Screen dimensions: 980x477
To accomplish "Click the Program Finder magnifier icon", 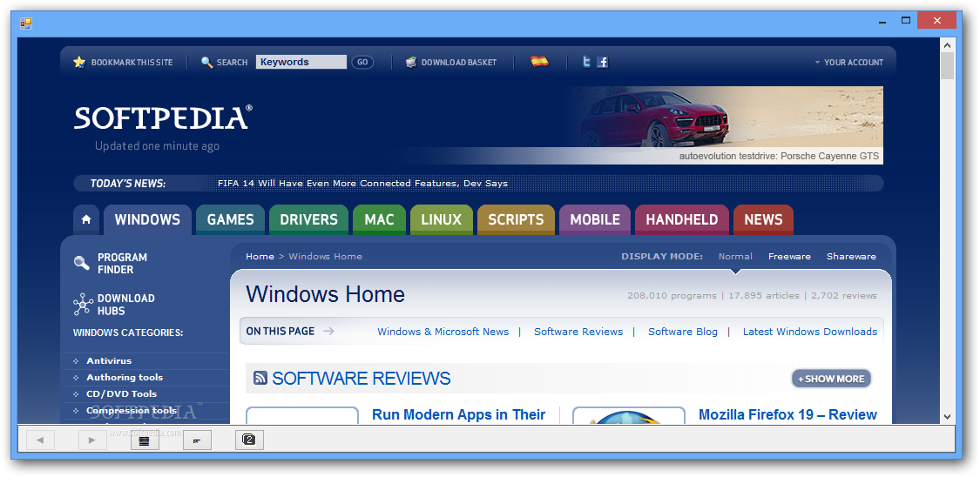I will pyautogui.click(x=81, y=263).
